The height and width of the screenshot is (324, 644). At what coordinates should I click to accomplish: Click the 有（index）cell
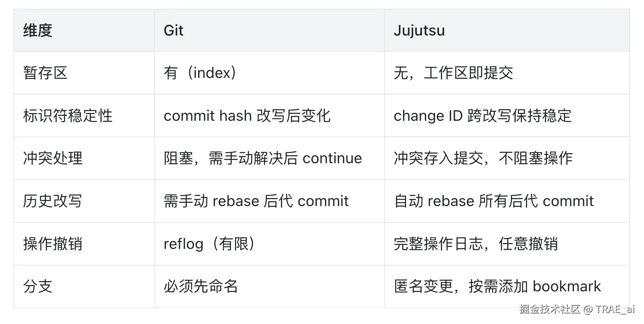(x=200, y=73)
